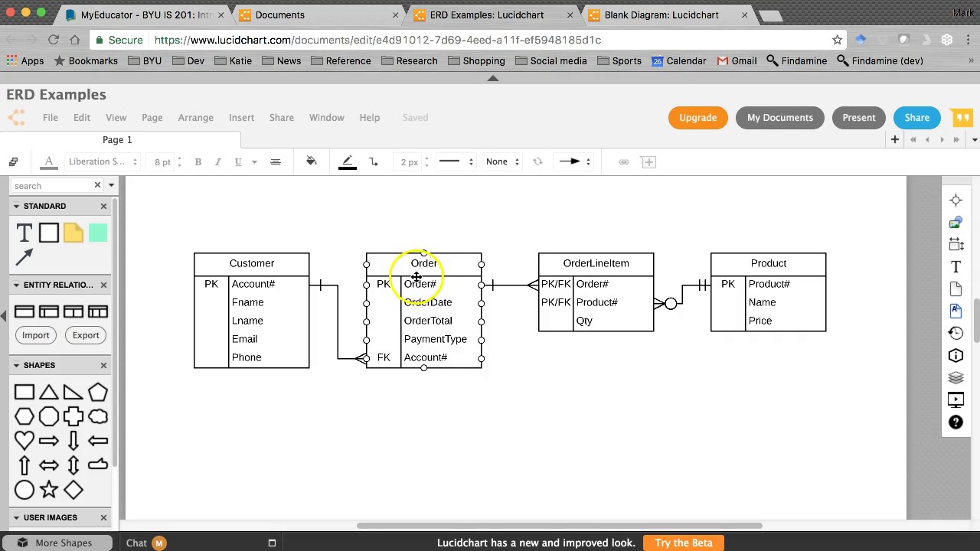Select the fourth ERD entity shape

pos(98,311)
